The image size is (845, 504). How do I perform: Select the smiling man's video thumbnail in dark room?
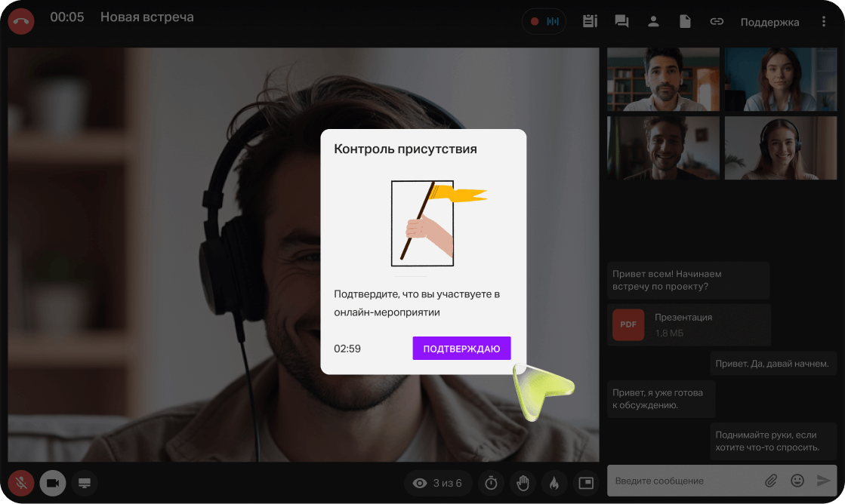(664, 148)
